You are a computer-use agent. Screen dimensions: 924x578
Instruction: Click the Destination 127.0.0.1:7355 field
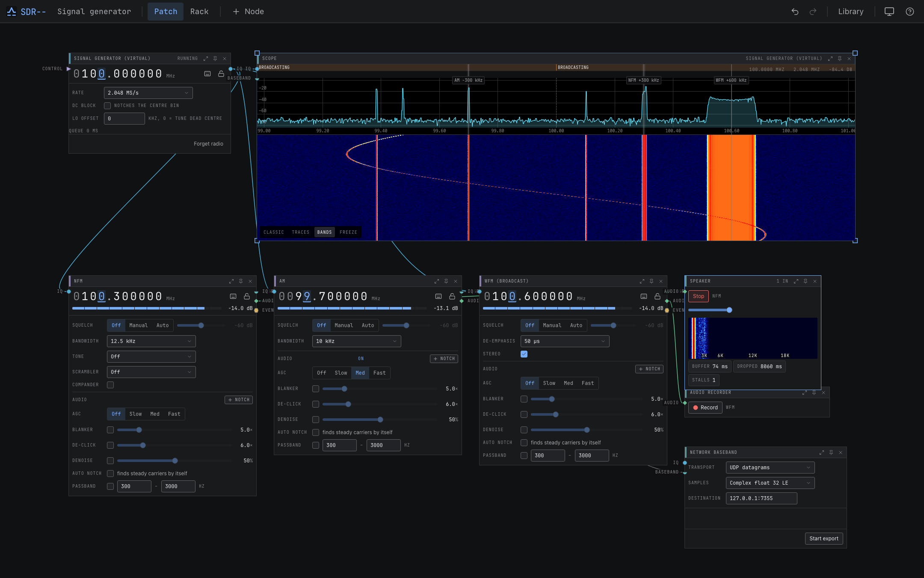pyautogui.click(x=761, y=498)
